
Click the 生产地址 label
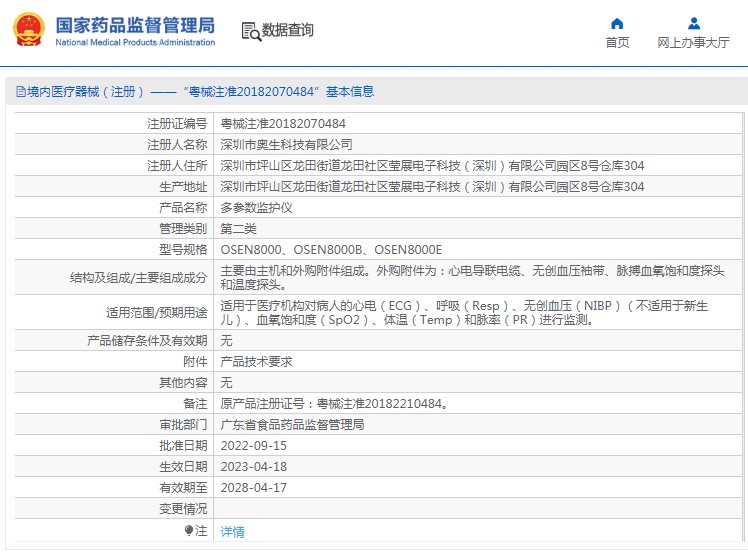pos(183,187)
